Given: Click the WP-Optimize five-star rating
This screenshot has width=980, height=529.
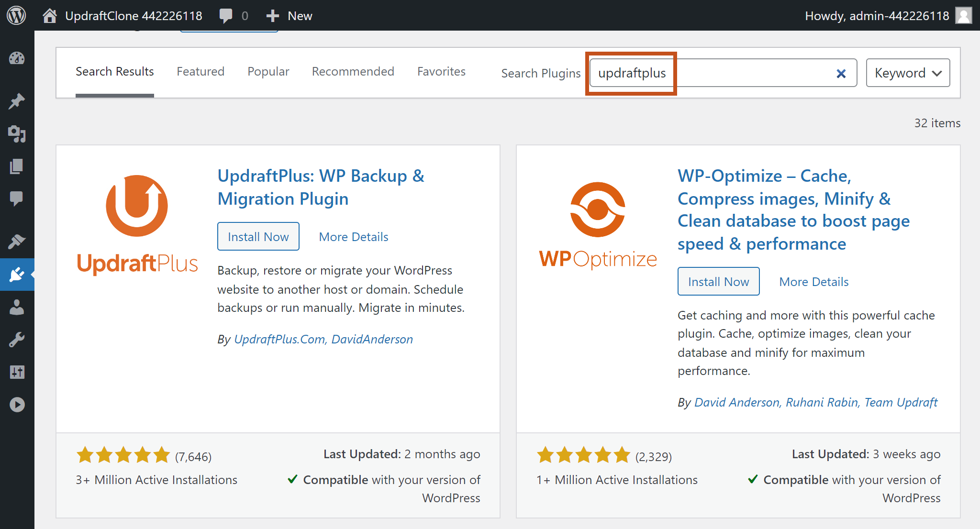Looking at the screenshot, I should [584, 455].
